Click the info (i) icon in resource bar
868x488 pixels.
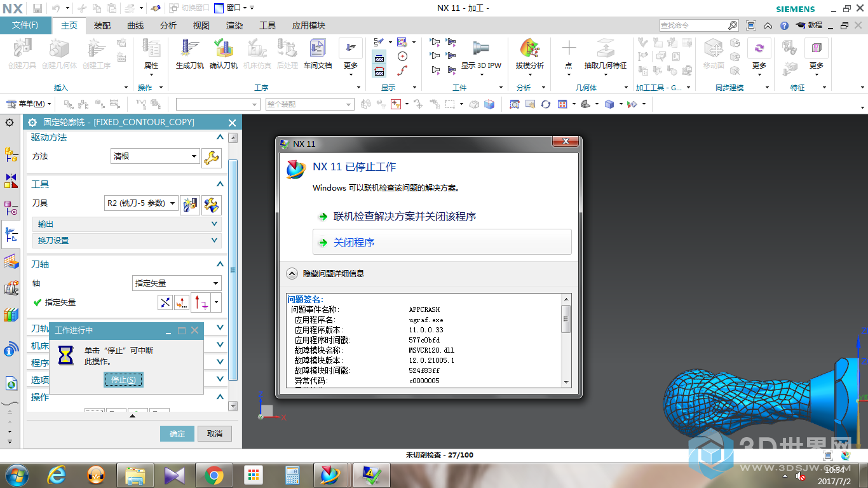pyautogui.click(x=11, y=350)
